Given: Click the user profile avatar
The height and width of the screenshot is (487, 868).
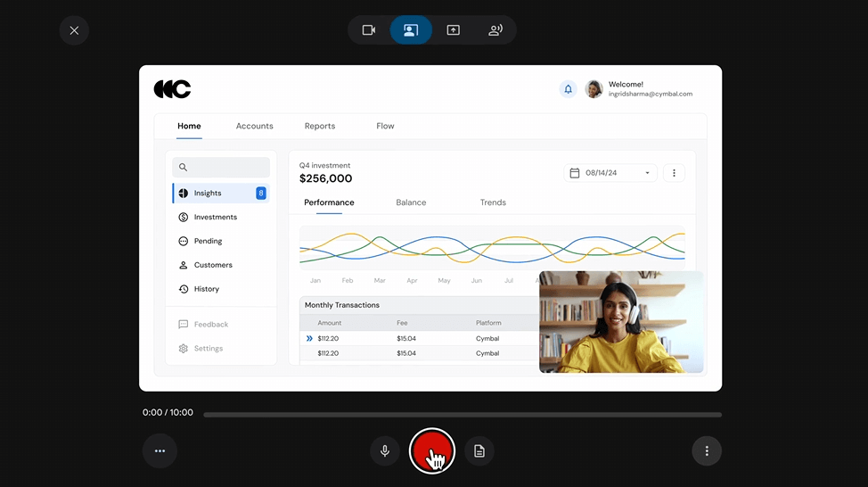Looking at the screenshot, I should [x=594, y=89].
